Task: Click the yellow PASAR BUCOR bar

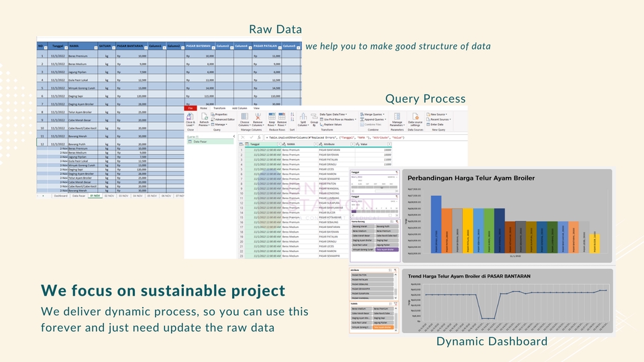Action: (x=595, y=244)
